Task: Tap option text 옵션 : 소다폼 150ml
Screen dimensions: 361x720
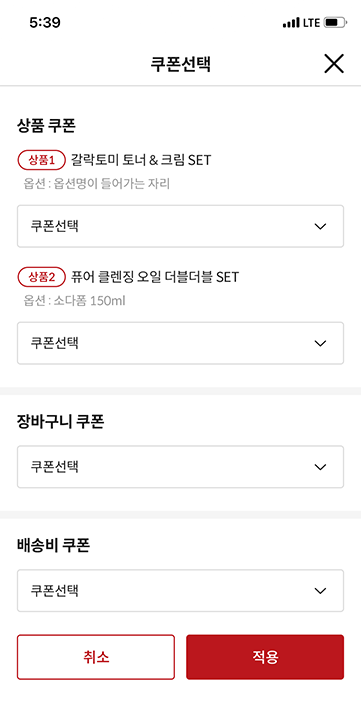Action: [x=74, y=301]
